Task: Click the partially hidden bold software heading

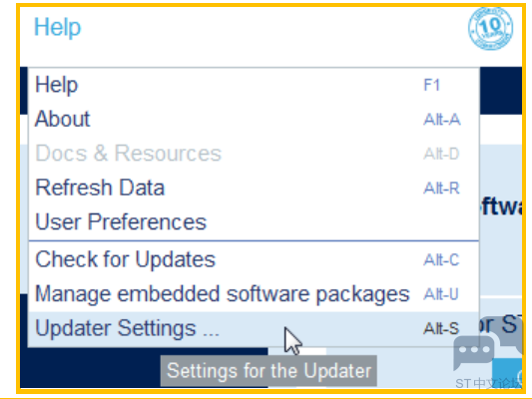Action: coord(501,206)
